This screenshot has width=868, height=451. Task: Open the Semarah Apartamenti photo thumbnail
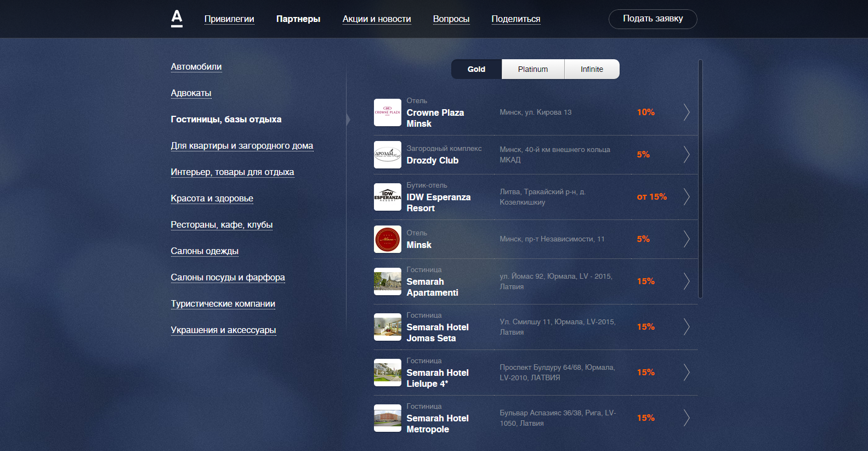tap(387, 281)
